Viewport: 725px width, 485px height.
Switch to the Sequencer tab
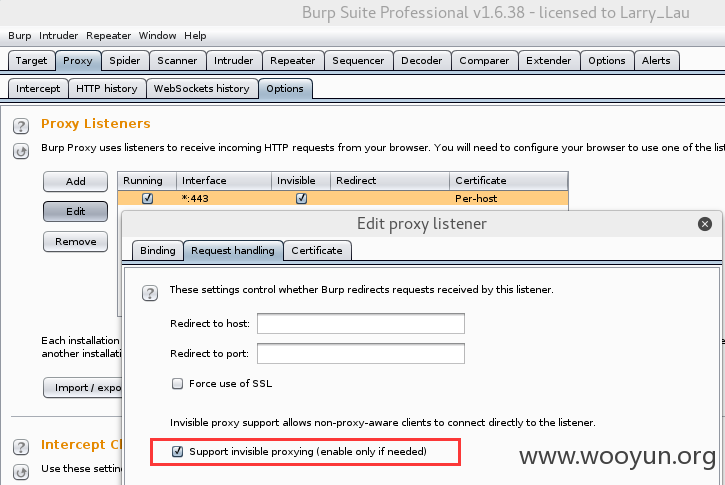tap(358, 61)
